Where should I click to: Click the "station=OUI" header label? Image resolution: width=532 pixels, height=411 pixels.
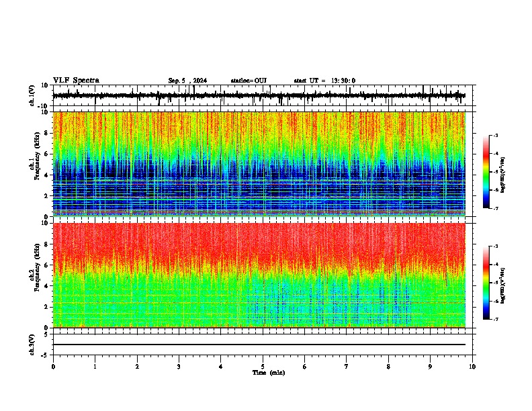(249, 81)
